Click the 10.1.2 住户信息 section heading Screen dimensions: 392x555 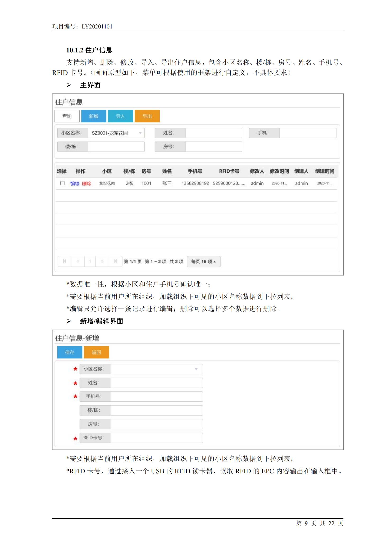click(x=89, y=50)
